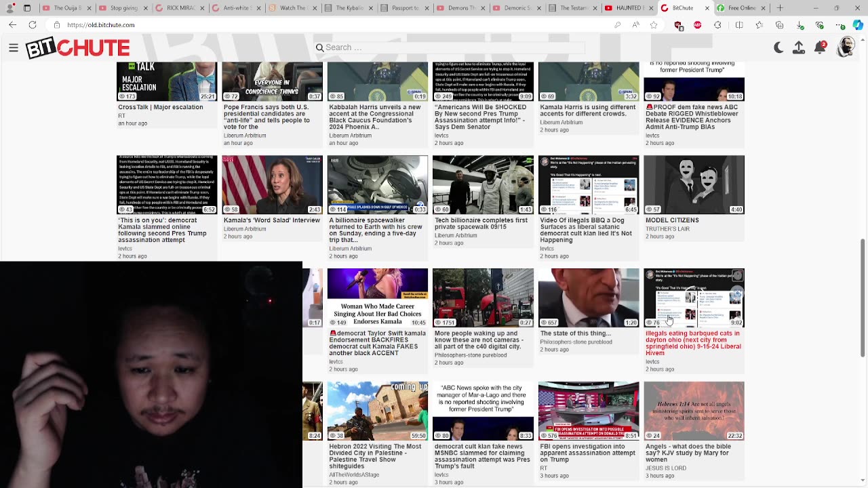Switch to the HAUNTED tab
The width and height of the screenshot is (868, 488).
click(x=628, y=8)
